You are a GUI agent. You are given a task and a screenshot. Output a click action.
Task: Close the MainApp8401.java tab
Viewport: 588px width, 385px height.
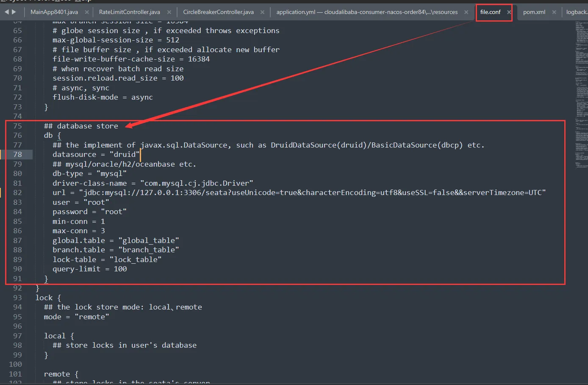coord(87,12)
